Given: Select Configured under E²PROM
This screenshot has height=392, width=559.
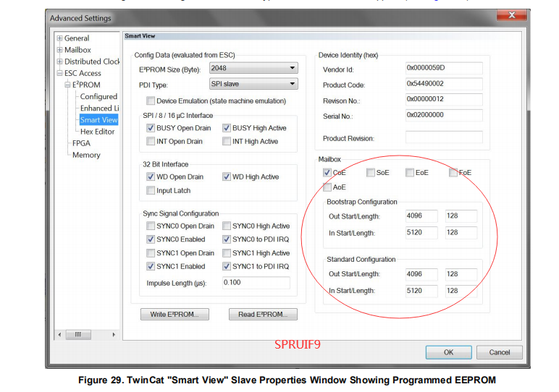Looking at the screenshot, I should (98, 96).
